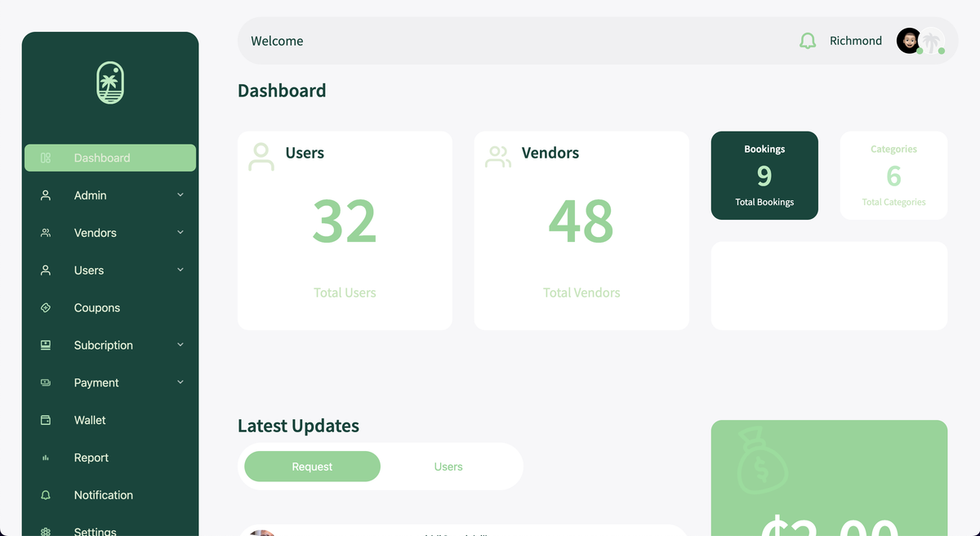980x536 pixels.
Task: Click the Users card heading
Action: point(305,153)
